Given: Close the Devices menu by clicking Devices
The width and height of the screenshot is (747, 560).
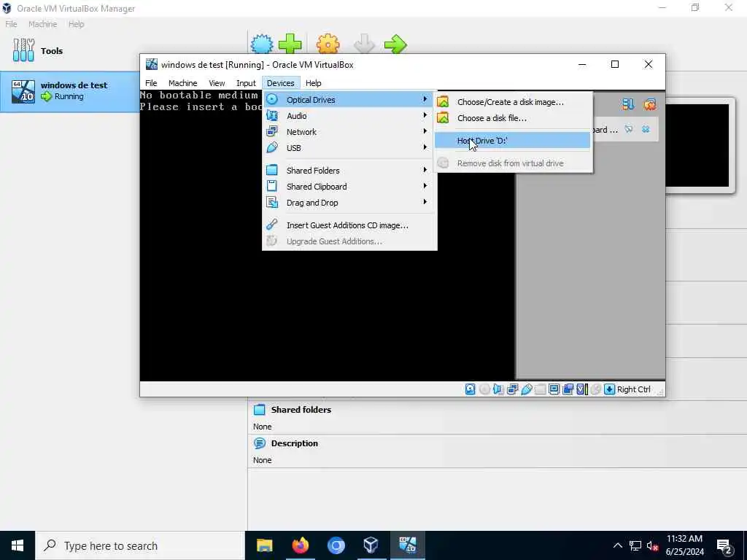Looking at the screenshot, I should coord(281,83).
